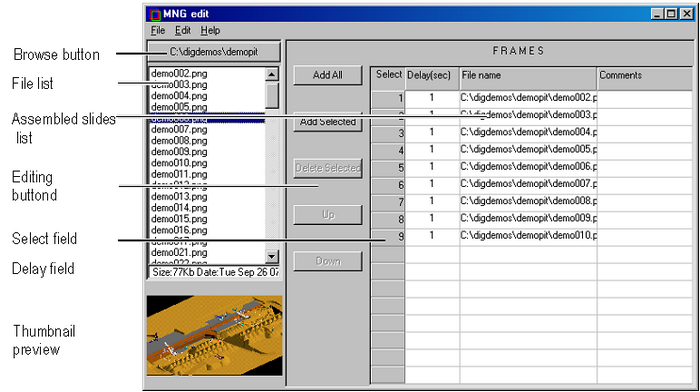700x392 pixels.
Task: Click the Delete Selected button
Action: point(328,168)
